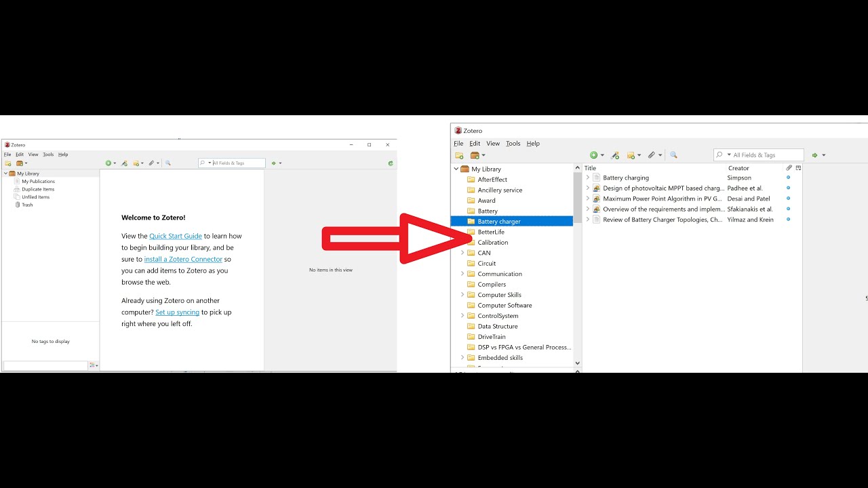Select Duplicate Items in left window
Screen dimensions: 868x488
(x=38, y=189)
